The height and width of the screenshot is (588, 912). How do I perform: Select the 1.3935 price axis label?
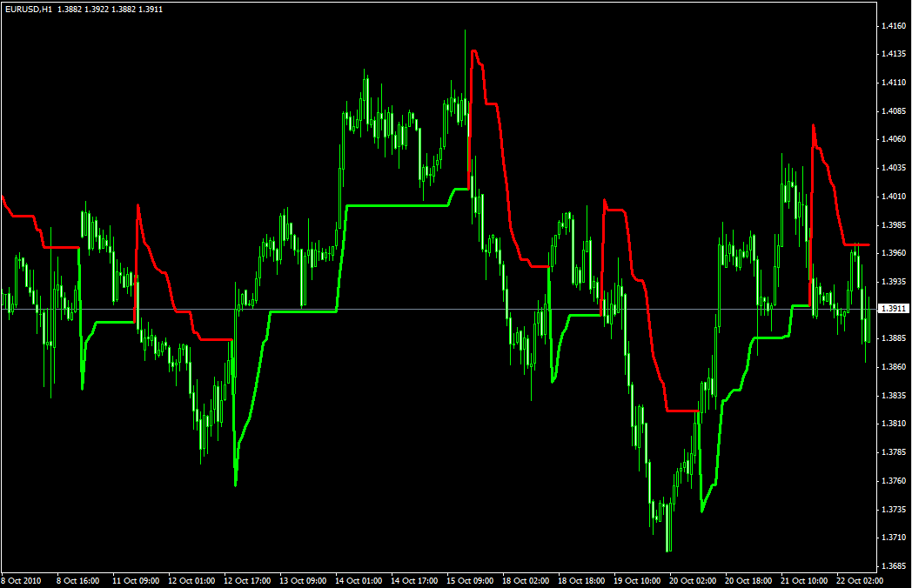[x=894, y=282]
